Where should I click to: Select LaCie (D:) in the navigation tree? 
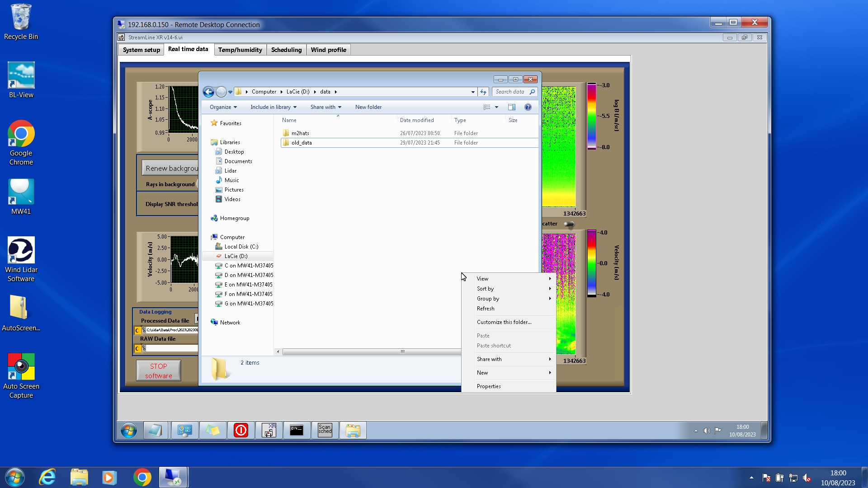click(x=236, y=256)
